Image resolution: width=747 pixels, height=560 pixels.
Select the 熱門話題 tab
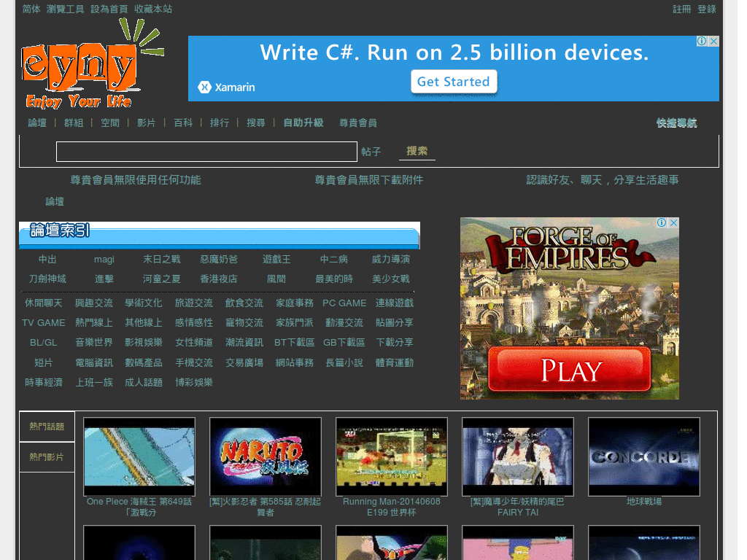(47, 426)
